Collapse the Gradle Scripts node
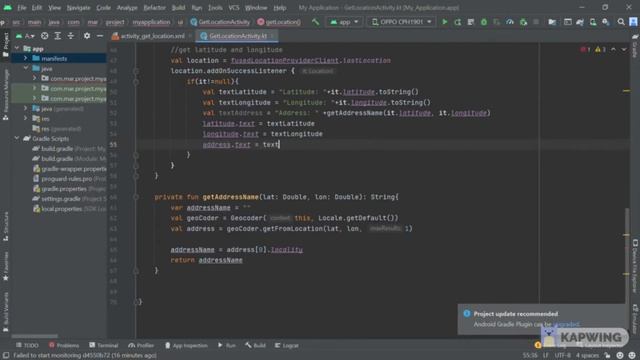Viewport: 640px width, 360px height. [x=17, y=138]
